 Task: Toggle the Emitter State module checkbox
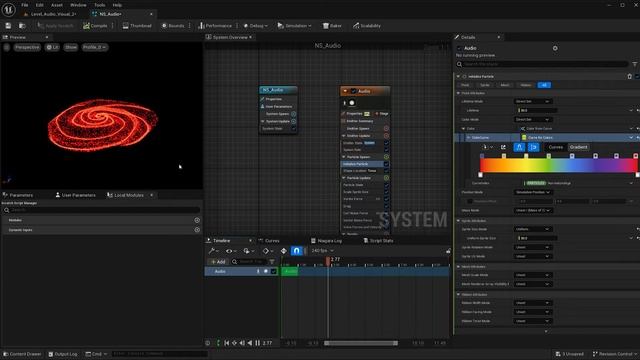pos(386,143)
